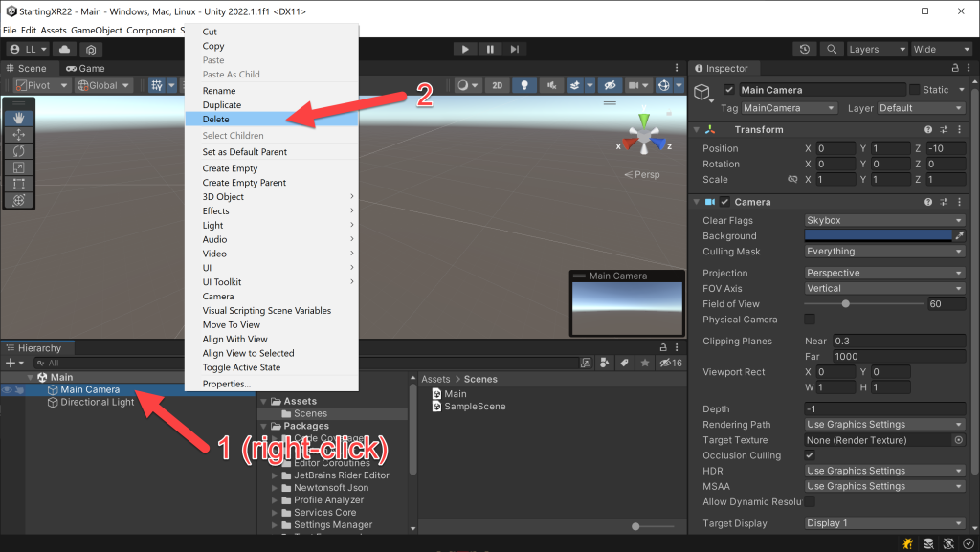
Task: Choose Rename in the context menu
Action: coord(272,91)
